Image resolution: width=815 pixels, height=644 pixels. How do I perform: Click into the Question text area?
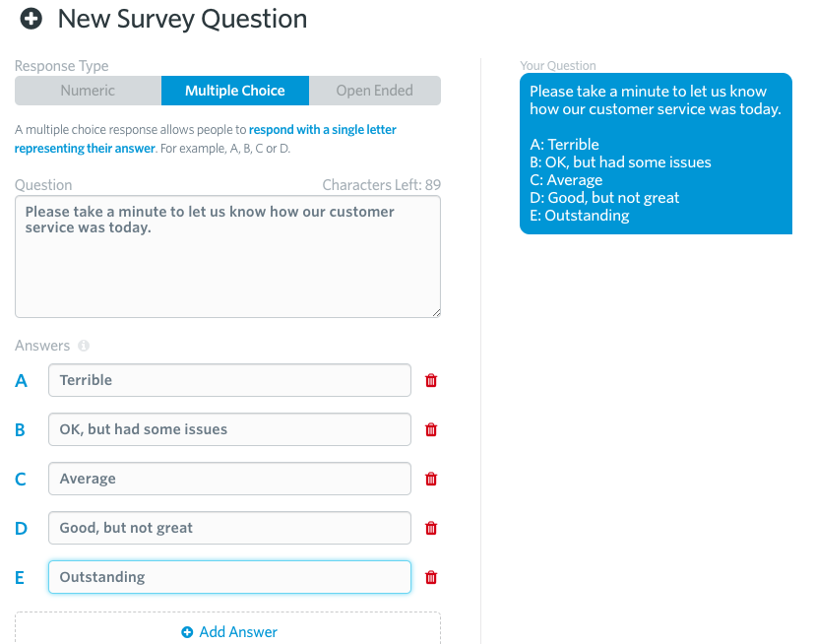tap(227, 256)
